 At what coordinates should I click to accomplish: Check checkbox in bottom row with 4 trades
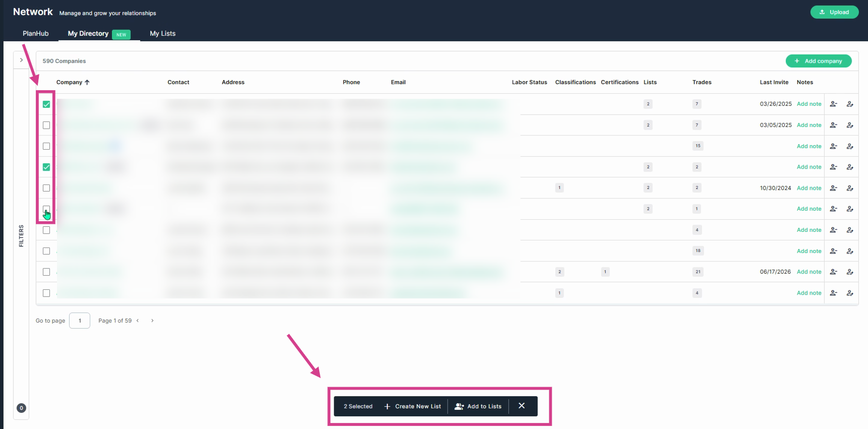tap(46, 293)
